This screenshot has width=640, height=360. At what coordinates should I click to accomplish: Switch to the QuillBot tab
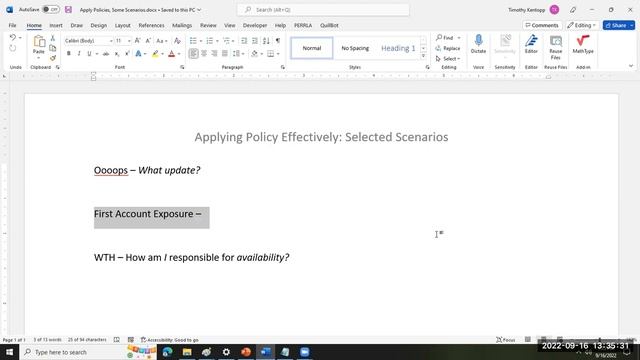click(329, 25)
